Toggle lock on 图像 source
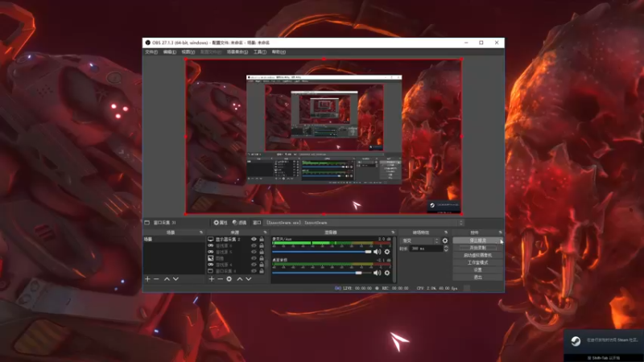 pos(262,258)
